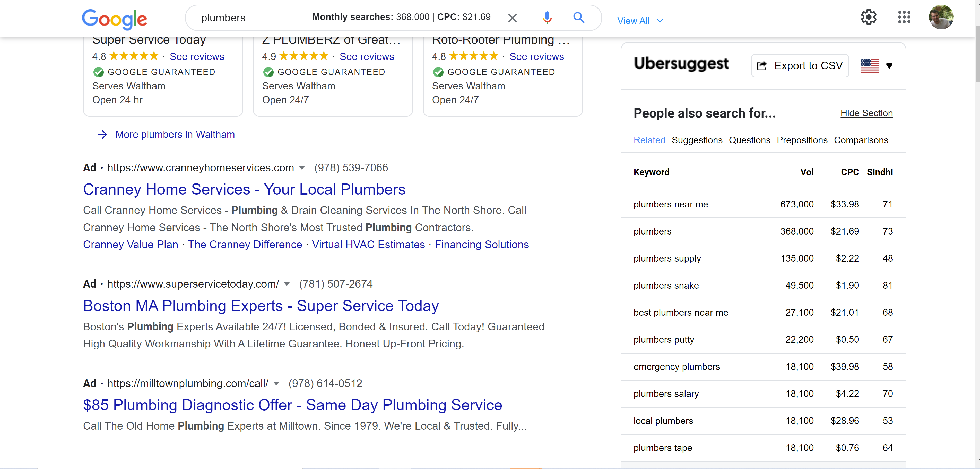Click the Keyword column header
This screenshot has width=980, height=469.
(x=651, y=172)
